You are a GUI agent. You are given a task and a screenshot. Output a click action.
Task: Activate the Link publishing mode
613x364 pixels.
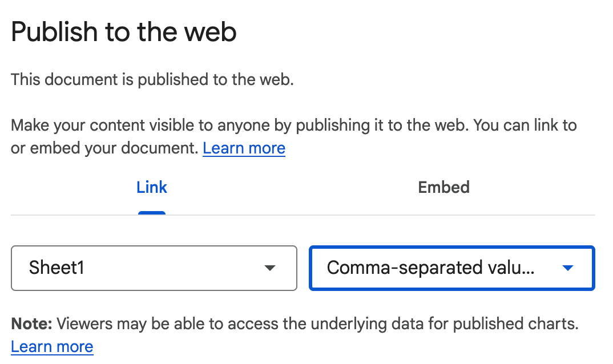[151, 187]
